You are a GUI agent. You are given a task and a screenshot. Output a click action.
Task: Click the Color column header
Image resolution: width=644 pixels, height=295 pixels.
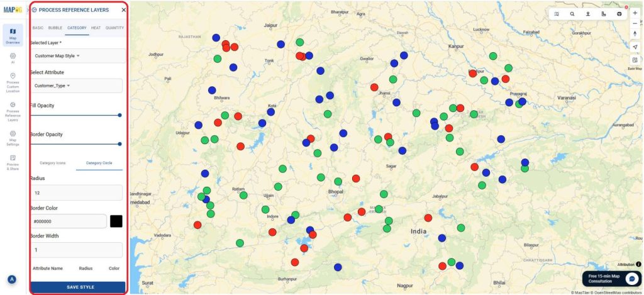coord(114,269)
